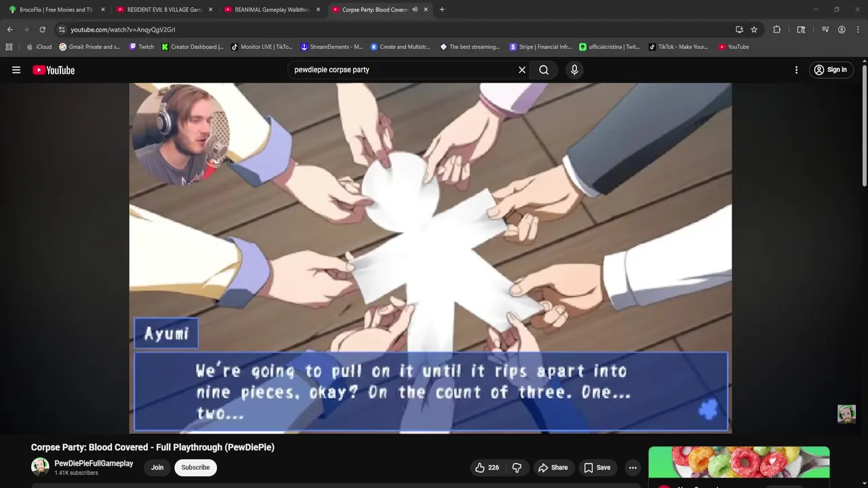Close the Resident Evil 8 Village tab

point(210,9)
